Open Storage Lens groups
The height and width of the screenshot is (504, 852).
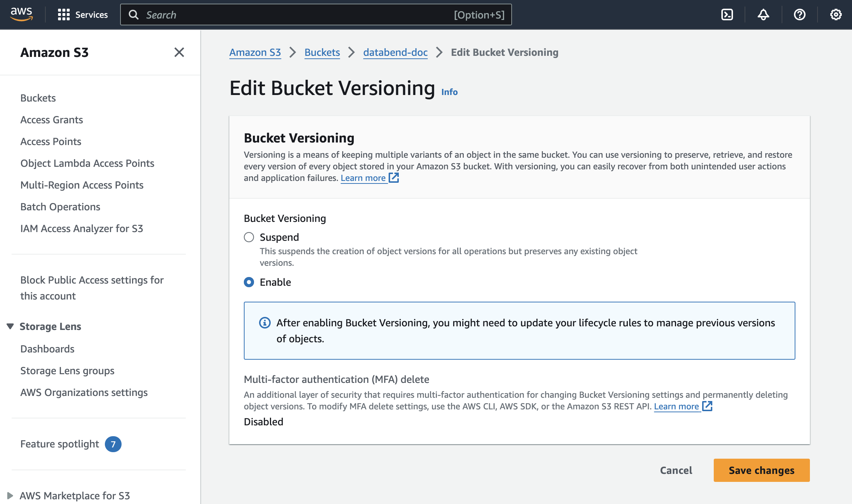pos(67,371)
